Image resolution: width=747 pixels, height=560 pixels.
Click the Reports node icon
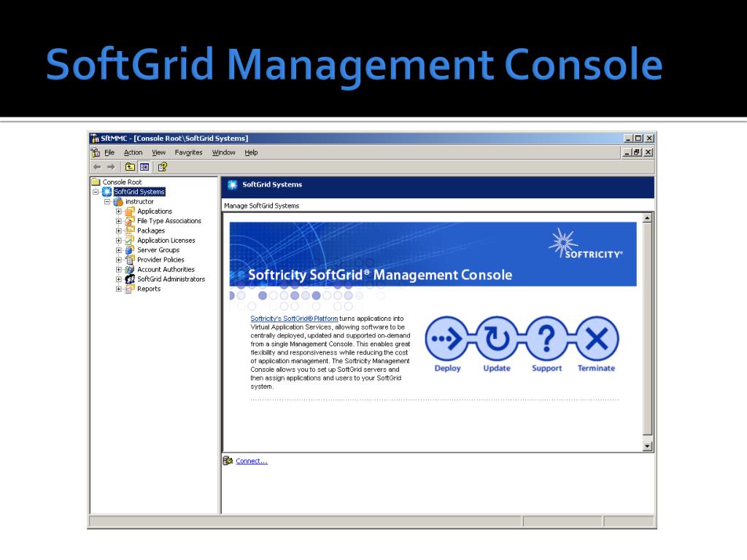[x=130, y=289]
